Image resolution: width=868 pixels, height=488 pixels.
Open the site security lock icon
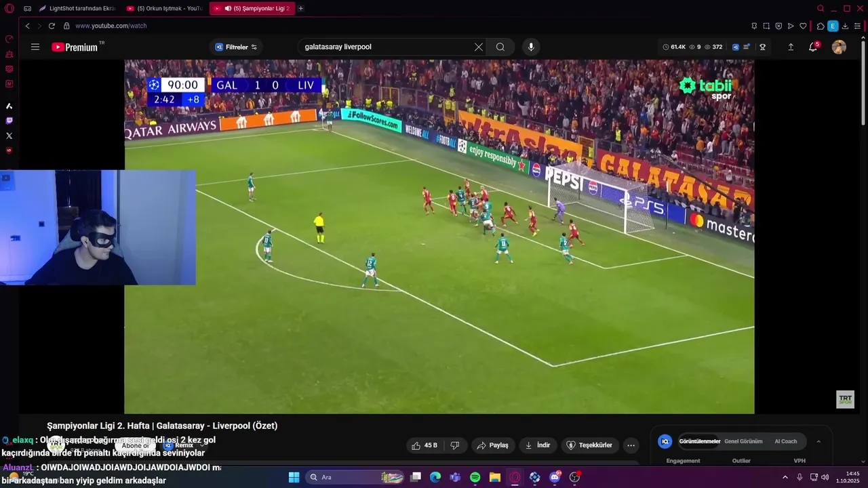pos(66,26)
